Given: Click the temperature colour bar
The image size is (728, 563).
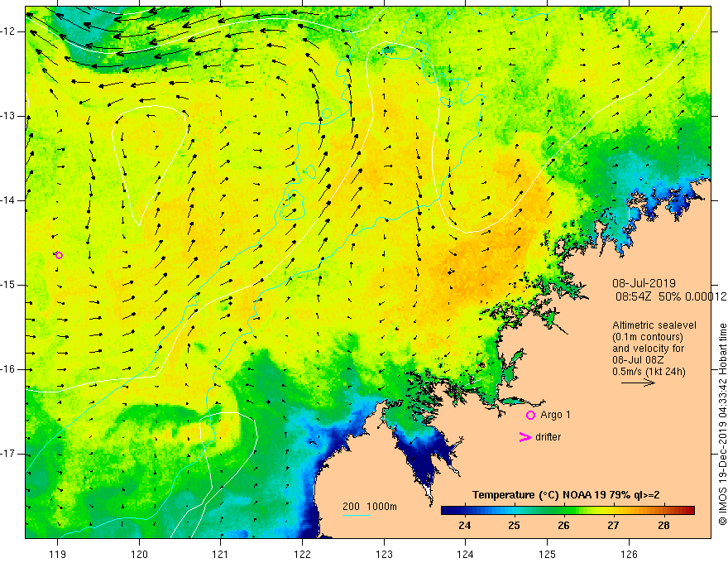Looking at the screenshot, I should pyautogui.click(x=568, y=511).
